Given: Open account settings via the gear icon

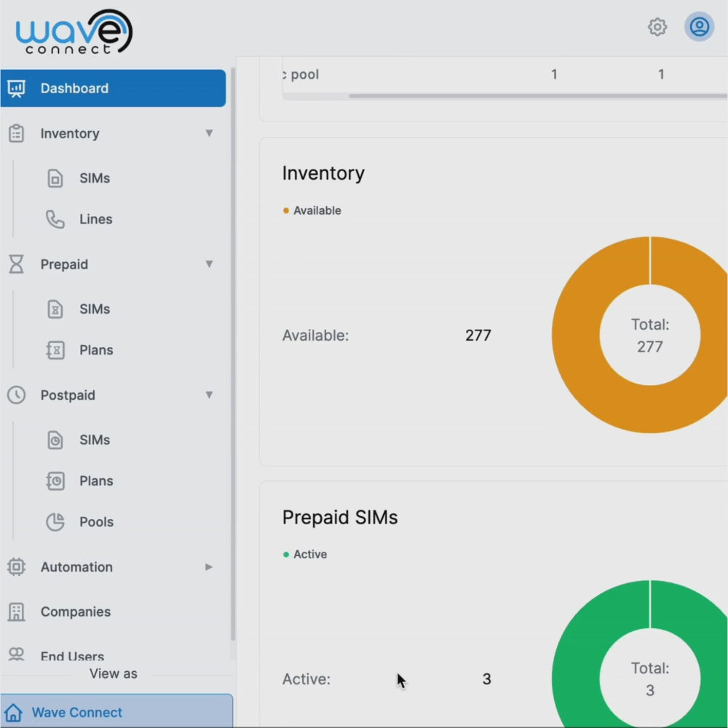Looking at the screenshot, I should pos(657,27).
